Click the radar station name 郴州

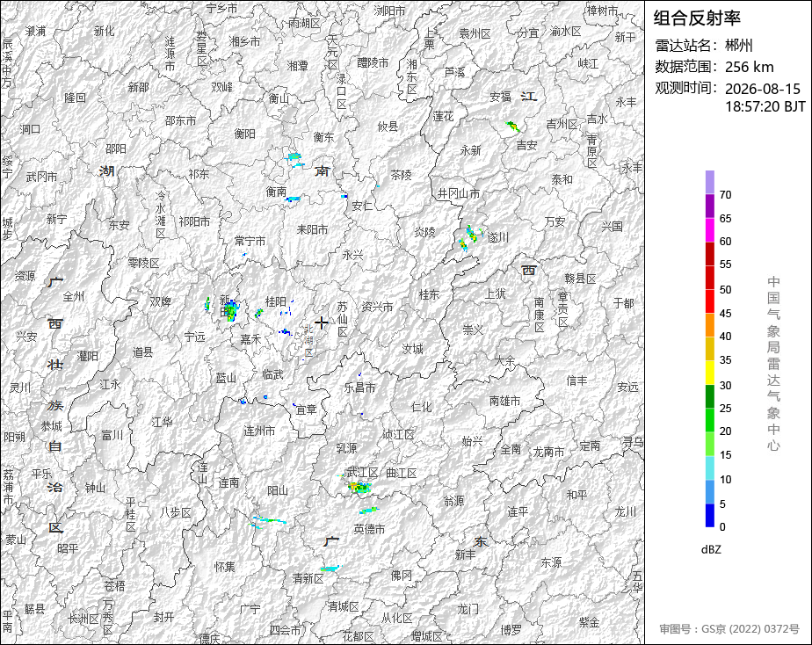point(739,46)
